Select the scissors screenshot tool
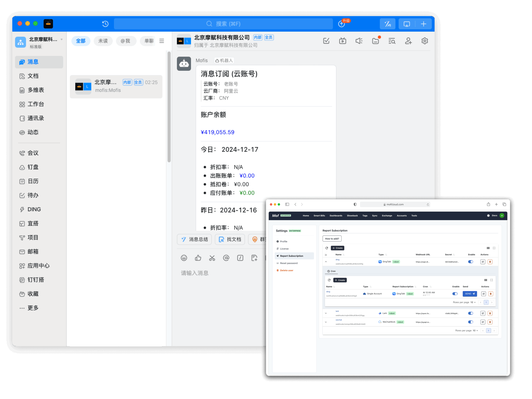 click(x=212, y=258)
